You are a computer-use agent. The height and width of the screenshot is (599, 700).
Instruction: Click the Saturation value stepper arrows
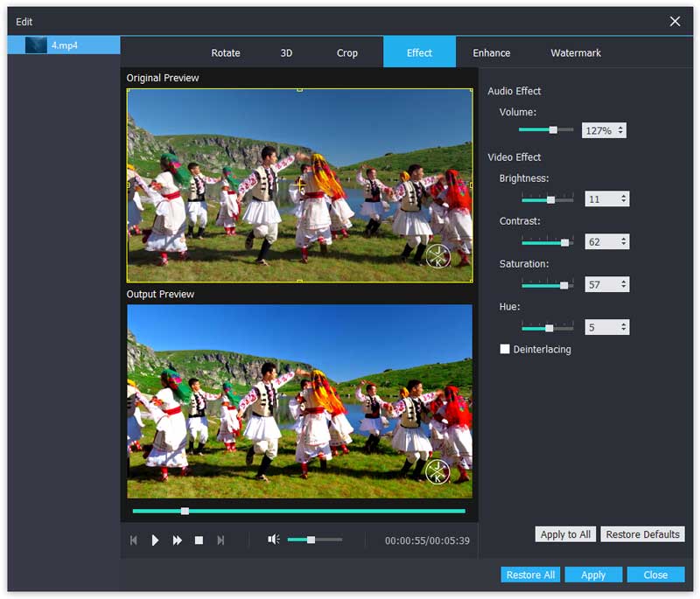[x=623, y=285]
